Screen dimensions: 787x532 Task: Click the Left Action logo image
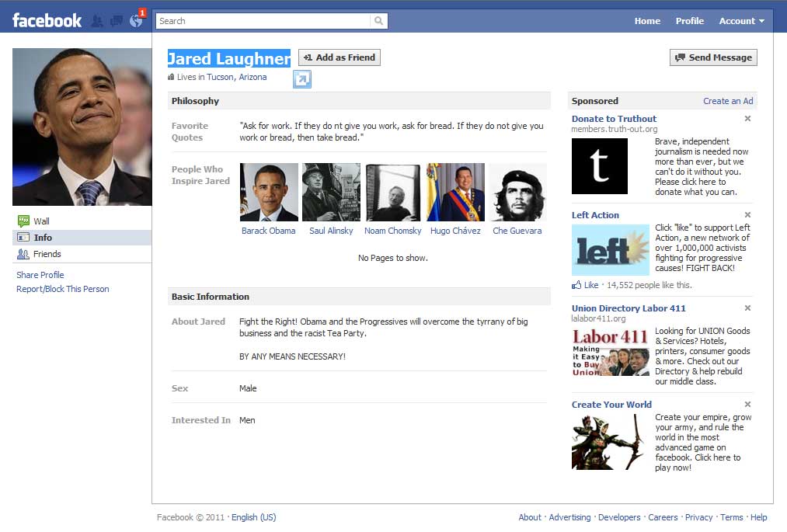[x=611, y=249]
